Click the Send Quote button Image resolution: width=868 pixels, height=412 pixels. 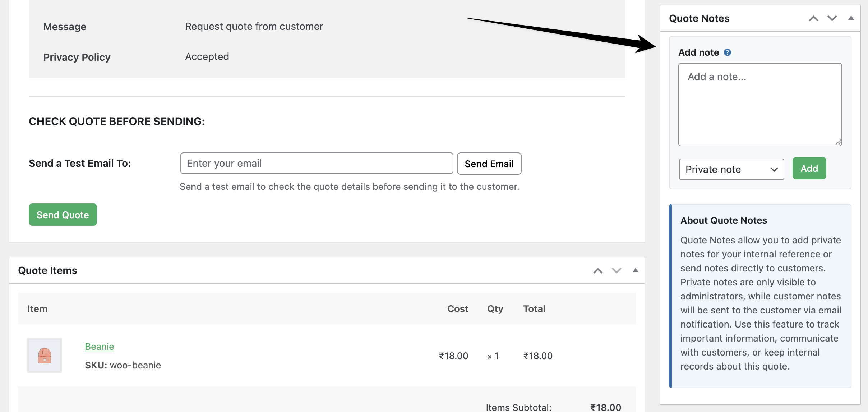pyautogui.click(x=63, y=215)
